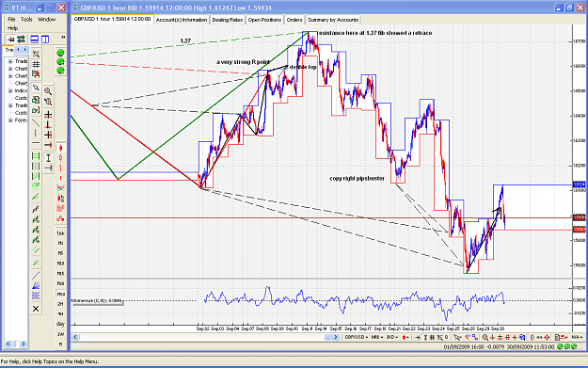Click the Momentum indicator label
This screenshot has width=588, height=368.
tap(96, 300)
